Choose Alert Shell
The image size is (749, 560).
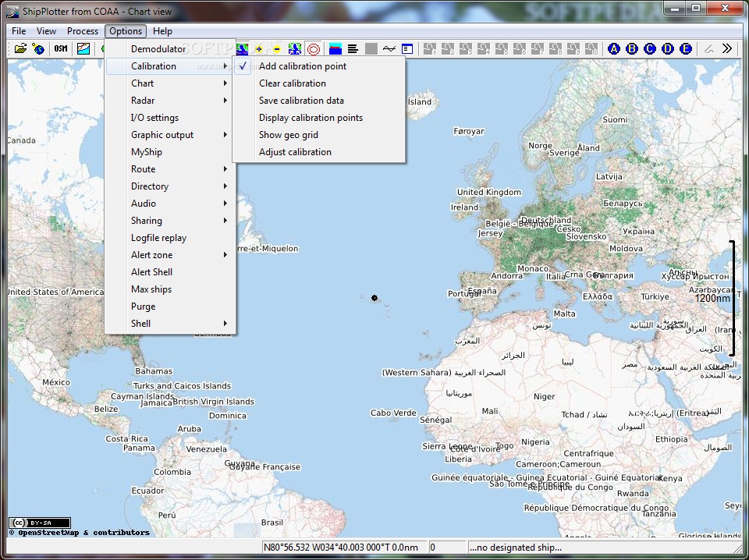coord(170,272)
